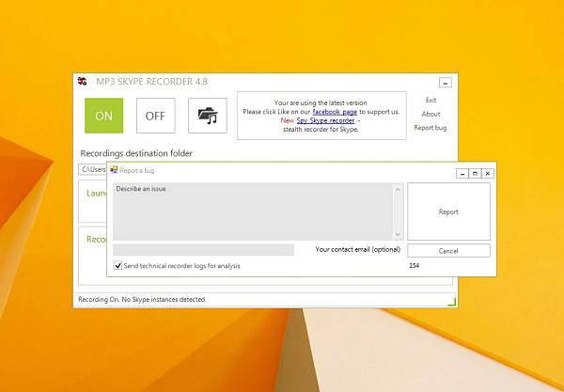The width and height of the screenshot is (564, 392).
Task: Click the green resize grip in status bar
Action: click(x=452, y=302)
